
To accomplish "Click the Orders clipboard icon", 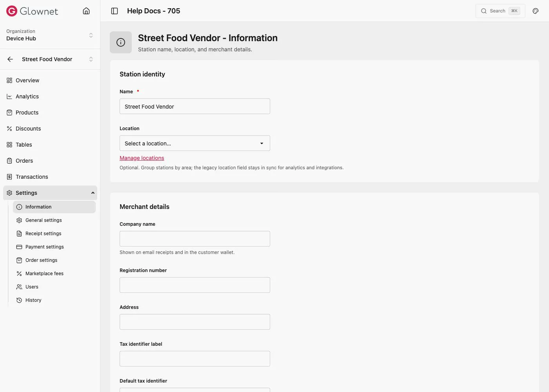I will pyautogui.click(x=9, y=161).
